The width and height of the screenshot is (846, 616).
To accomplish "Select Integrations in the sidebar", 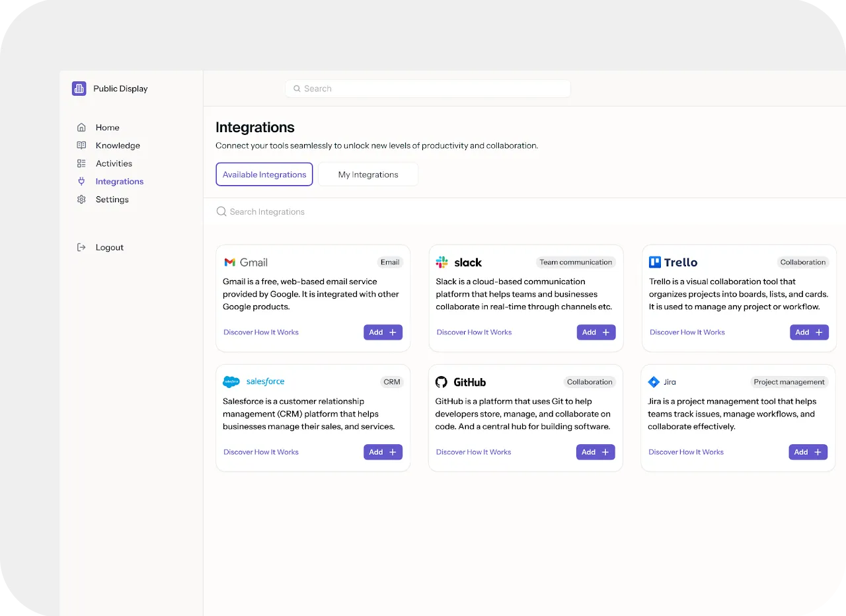I will 119,181.
